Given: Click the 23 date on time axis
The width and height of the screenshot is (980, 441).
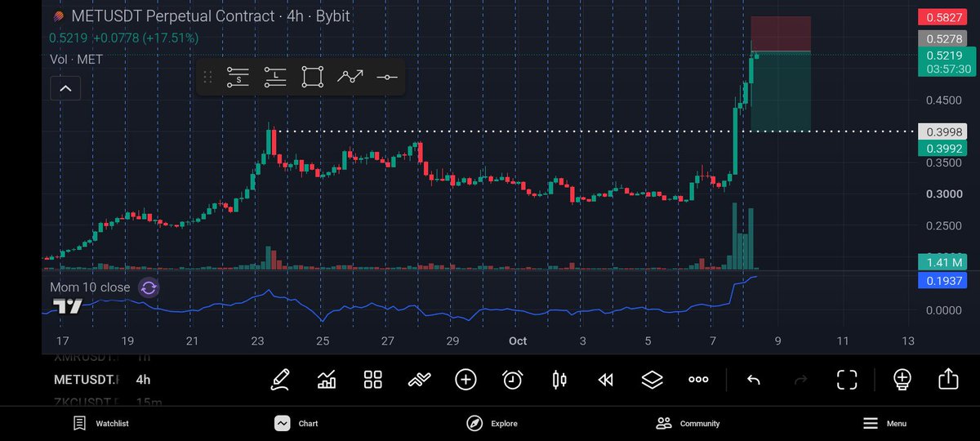Looking at the screenshot, I should (x=257, y=341).
